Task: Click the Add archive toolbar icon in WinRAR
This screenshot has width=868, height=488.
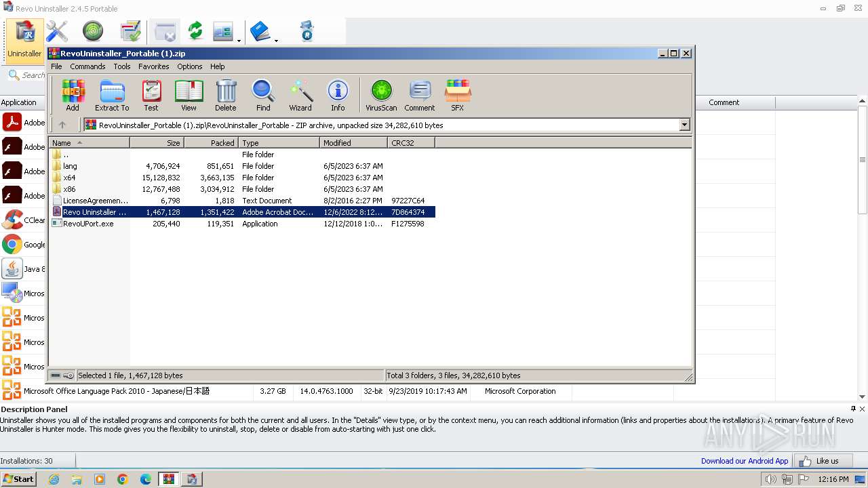Action: click(73, 95)
